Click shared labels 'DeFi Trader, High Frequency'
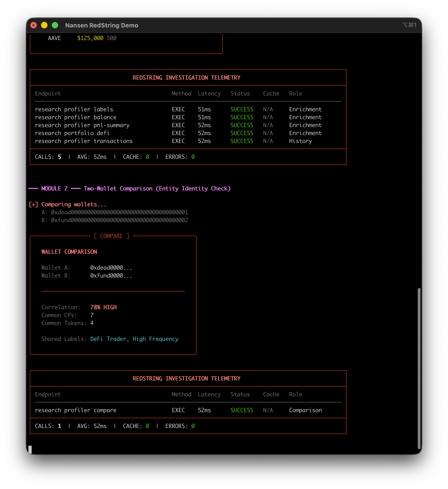Image resolution: width=448 pixels, height=489 pixels. tap(134, 339)
